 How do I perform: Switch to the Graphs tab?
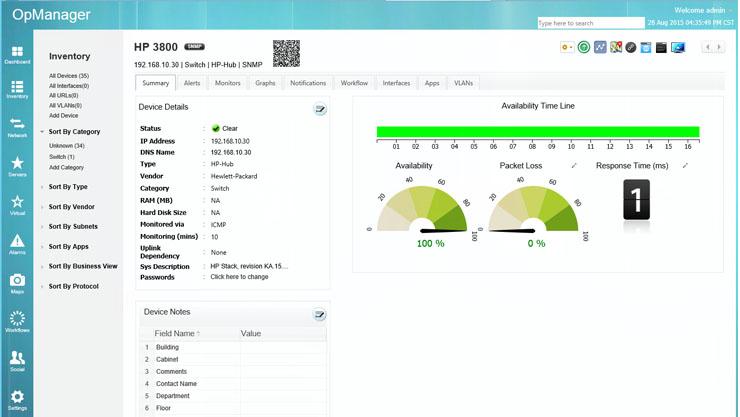click(x=265, y=83)
